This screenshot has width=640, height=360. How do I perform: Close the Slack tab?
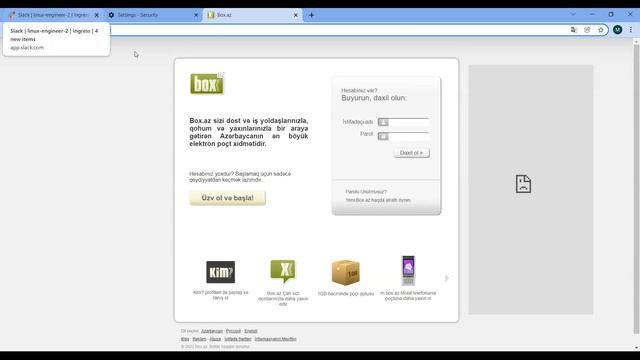(97, 15)
